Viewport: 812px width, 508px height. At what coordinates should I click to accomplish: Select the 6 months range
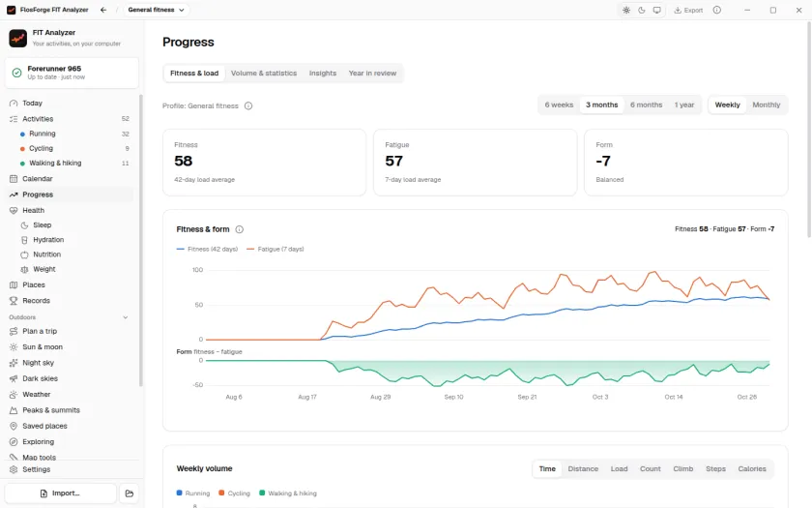pos(646,105)
